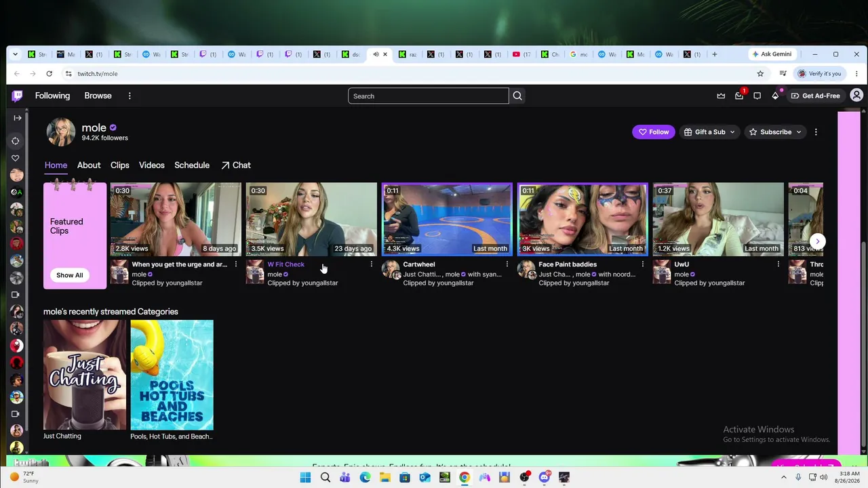The width and height of the screenshot is (868, 488).
Task: Click the Browse nav link
Action: pyautogui.click(x=98, y=96)
